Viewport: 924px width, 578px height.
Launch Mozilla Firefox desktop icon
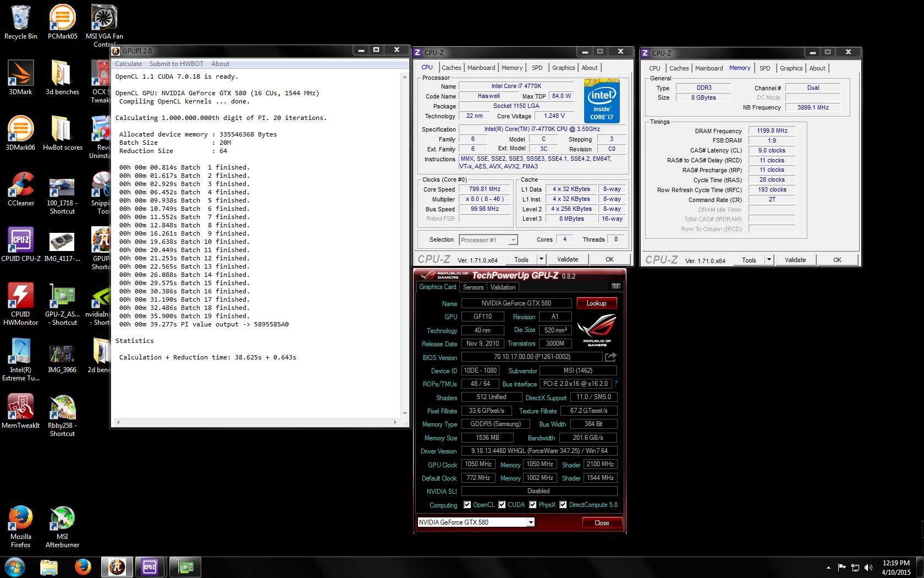point(21,526)
